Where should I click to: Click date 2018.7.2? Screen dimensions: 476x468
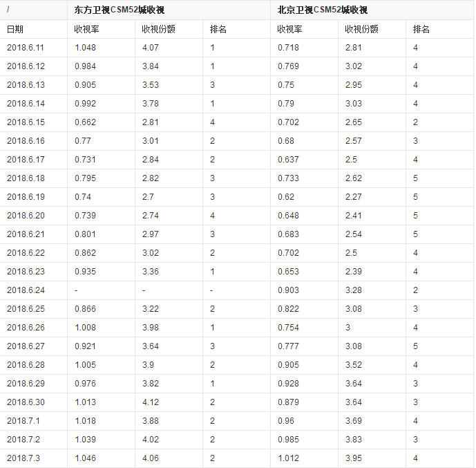(23, 440)
